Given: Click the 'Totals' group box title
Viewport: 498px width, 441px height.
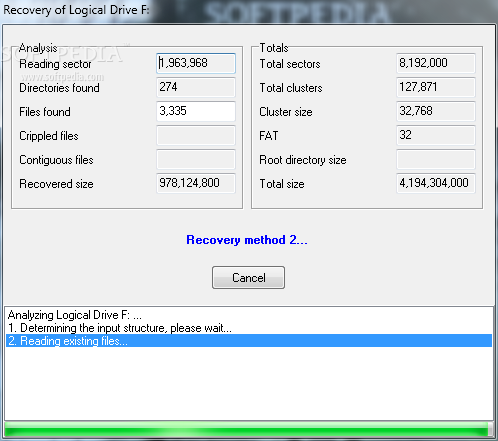Looking at the screenshot, I should 274,48.
